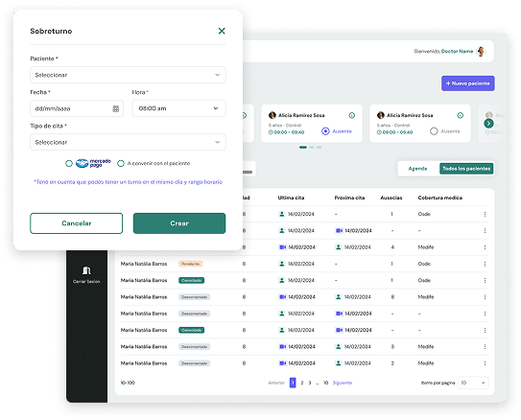
Task: Click the Mercado Pago logo
Action: pos(93,163)
